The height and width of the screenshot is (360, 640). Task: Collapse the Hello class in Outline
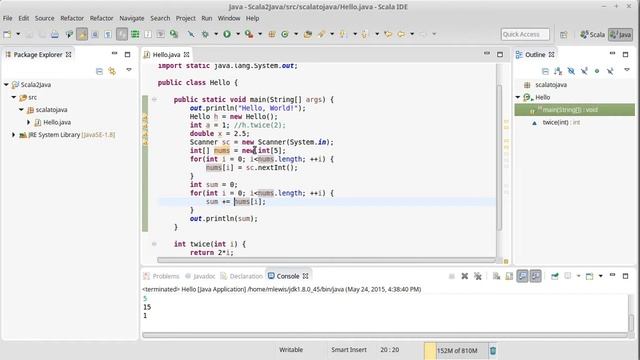[518, 98]
